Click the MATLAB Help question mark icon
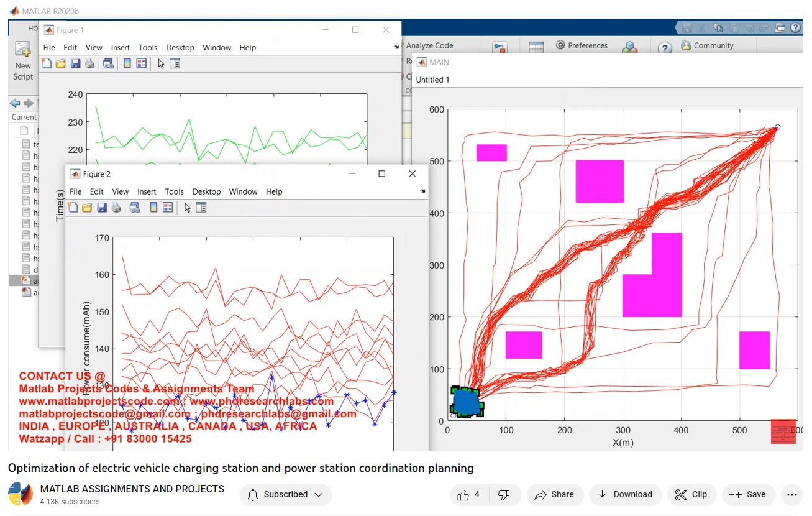812x516 pixels. 664,48
